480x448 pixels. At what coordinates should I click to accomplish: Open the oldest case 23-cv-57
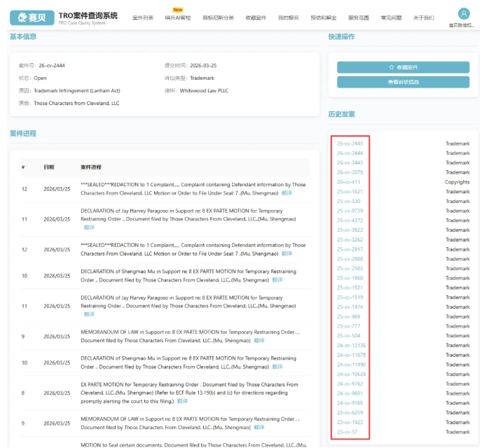coord(347,432)
